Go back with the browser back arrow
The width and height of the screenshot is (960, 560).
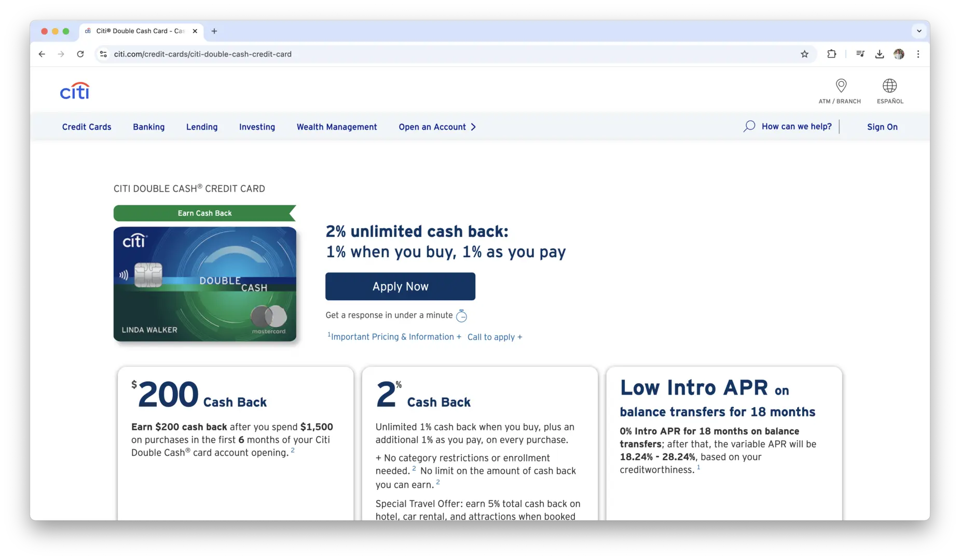[x=42, y=54]
